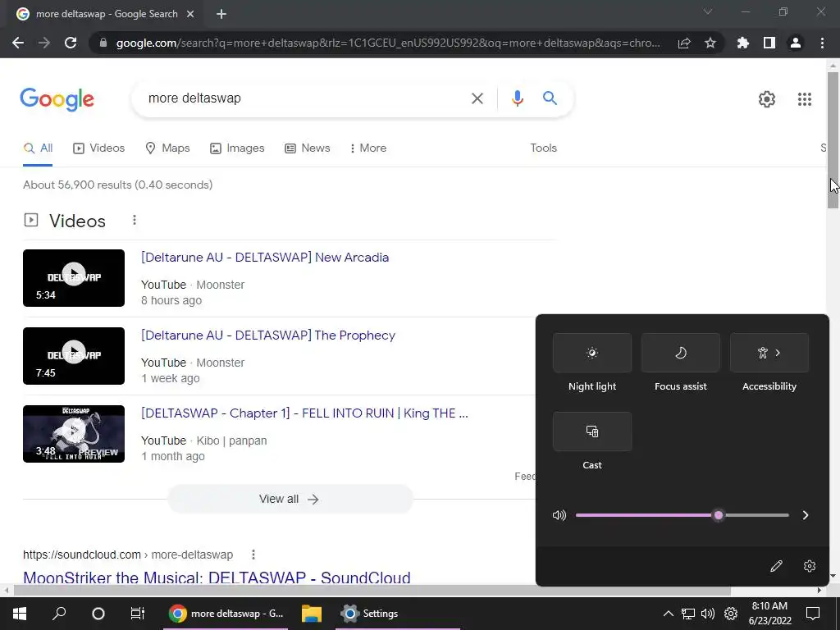
Task: Go forward with browser forward arrow
Action: [x=44, y=43]
